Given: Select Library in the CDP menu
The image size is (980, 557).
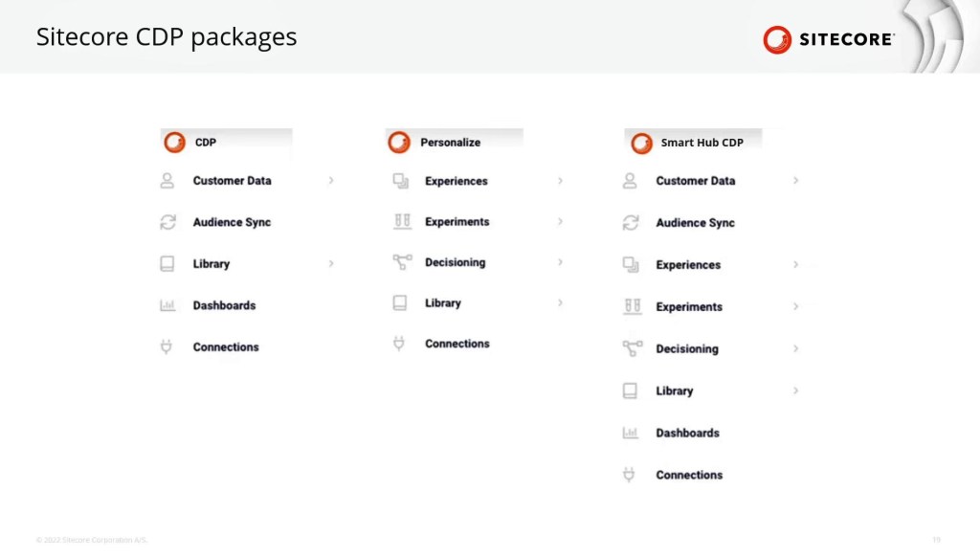Looking at the screenshot, I should pyautogui.click(x=212, y=264).
